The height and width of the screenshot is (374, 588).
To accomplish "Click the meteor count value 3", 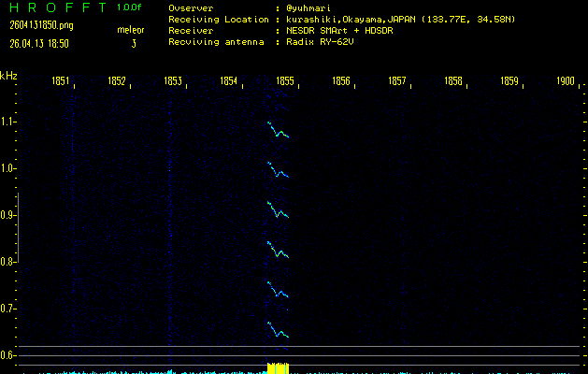I will [133, 43].
